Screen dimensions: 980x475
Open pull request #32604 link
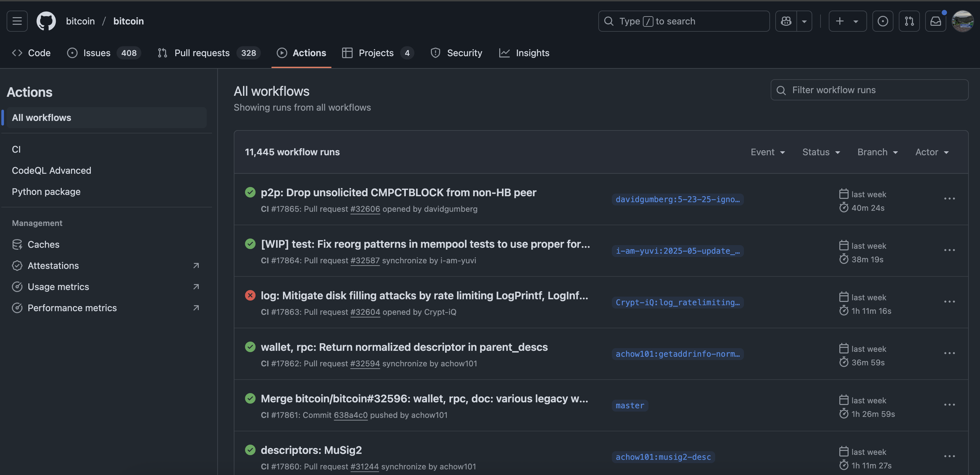pyautogui.click(x=365, y=312)
